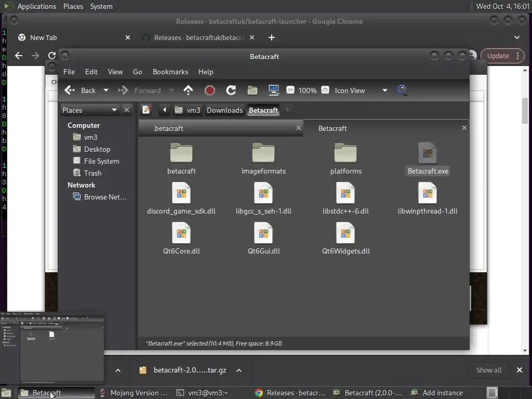Image resolution: width=532 pixels, height=399 pixels.
Task: Select discord_game_sdk.dll file icon
Action: pos(181,193)
